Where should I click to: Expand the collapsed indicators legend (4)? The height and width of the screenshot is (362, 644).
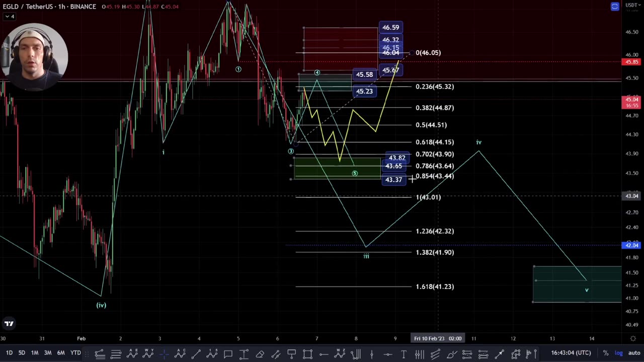click(x=10, y=16)
